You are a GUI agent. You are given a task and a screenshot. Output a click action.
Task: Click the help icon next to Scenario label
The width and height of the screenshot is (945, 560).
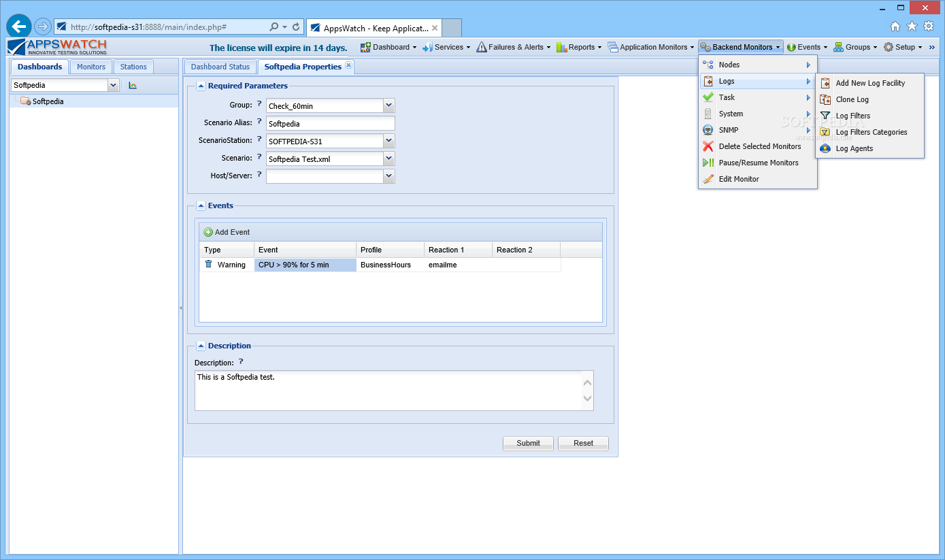pos(259,157)
